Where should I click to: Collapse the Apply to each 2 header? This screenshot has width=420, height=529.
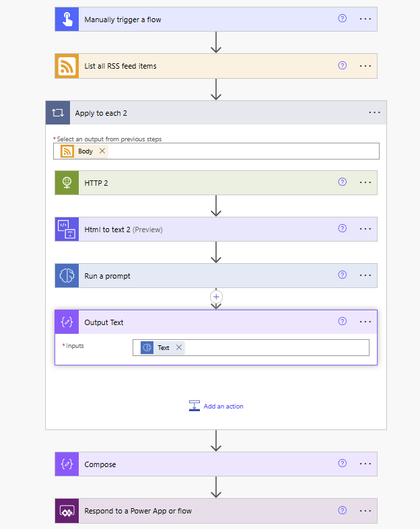[x=216, y=112]
